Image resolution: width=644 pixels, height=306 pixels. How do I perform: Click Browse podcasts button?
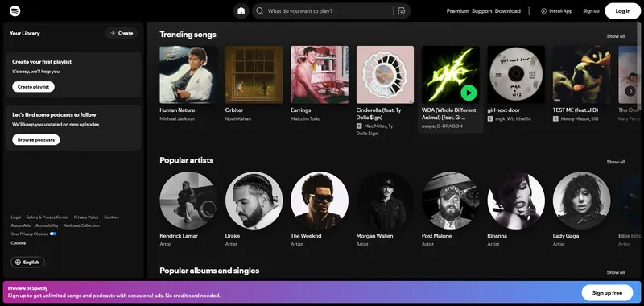click(x=35, y=139)
